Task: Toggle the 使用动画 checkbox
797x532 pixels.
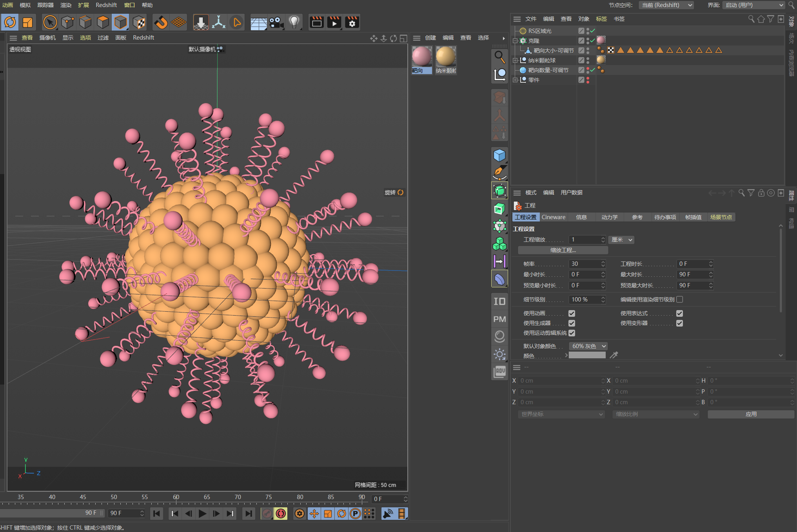Action: pyautogui.click(x=572, y=313)
